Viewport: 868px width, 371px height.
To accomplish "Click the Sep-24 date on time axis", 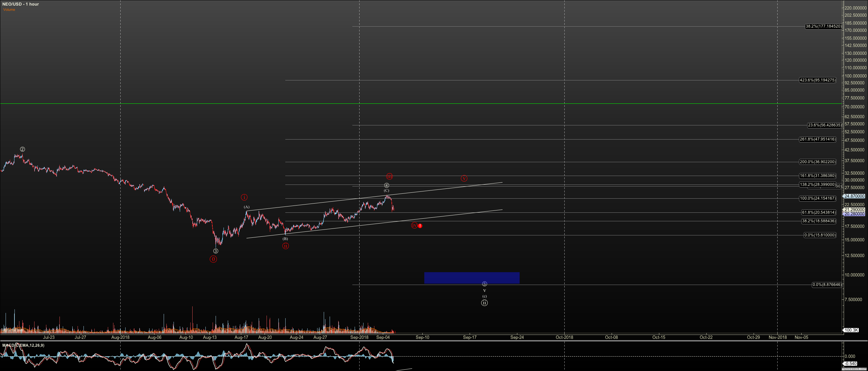I will coord(517,337).
